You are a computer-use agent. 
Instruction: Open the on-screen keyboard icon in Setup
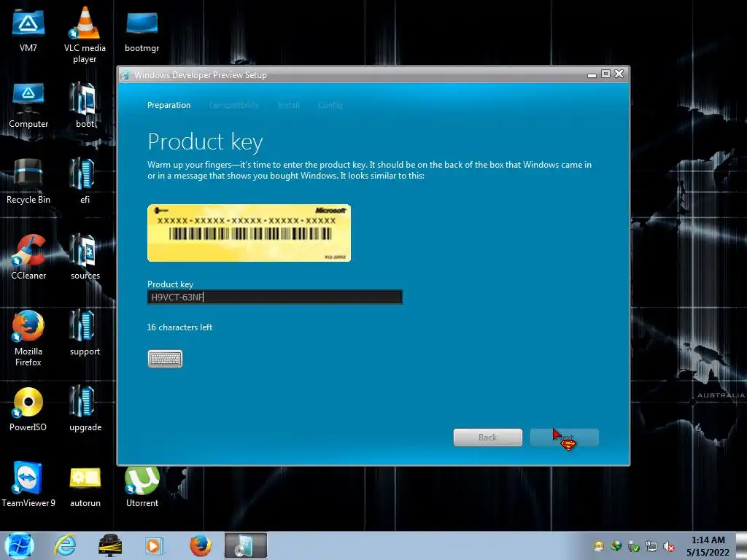coord(165,359)
